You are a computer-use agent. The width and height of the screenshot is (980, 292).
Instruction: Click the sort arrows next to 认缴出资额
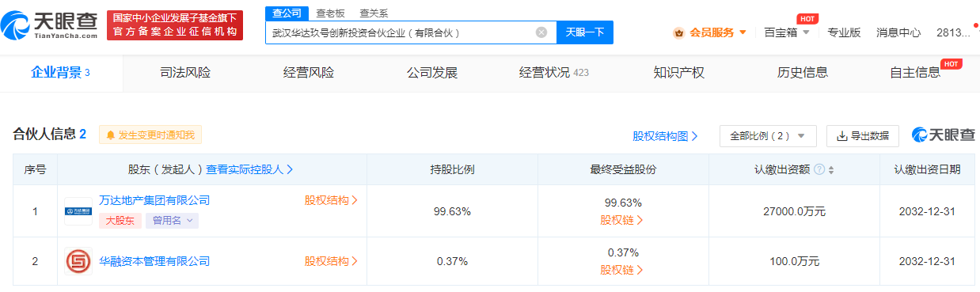click(x=831, y=169)
